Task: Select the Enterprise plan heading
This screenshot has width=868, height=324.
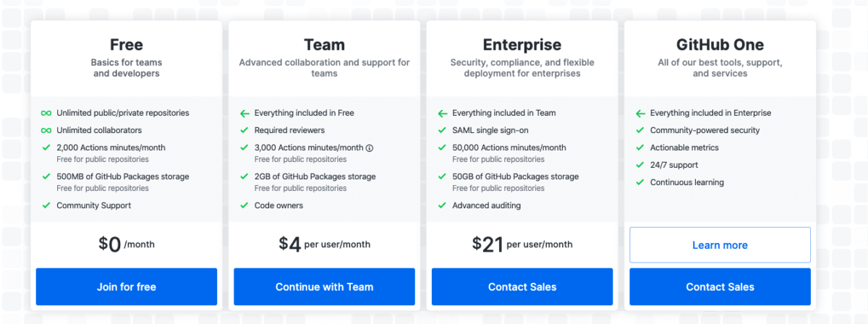Action: 522,45
